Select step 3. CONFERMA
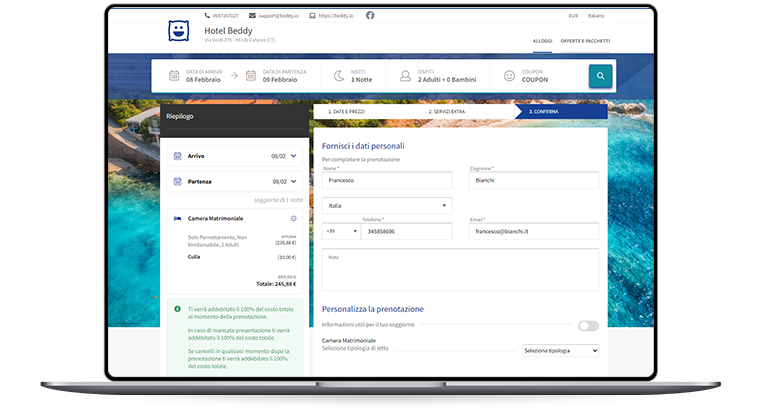This screenshot has height=410, width=760. coord(561,111)
